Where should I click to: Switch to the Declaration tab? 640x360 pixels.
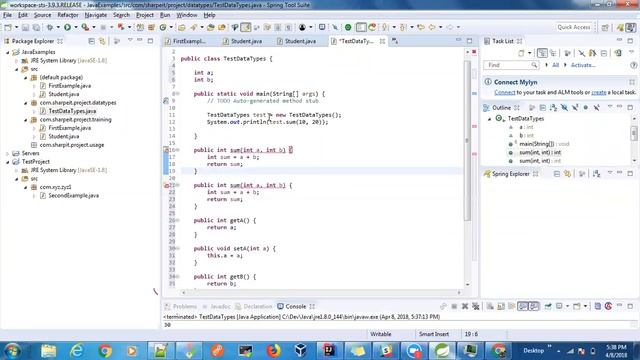(x=253, y=307)
